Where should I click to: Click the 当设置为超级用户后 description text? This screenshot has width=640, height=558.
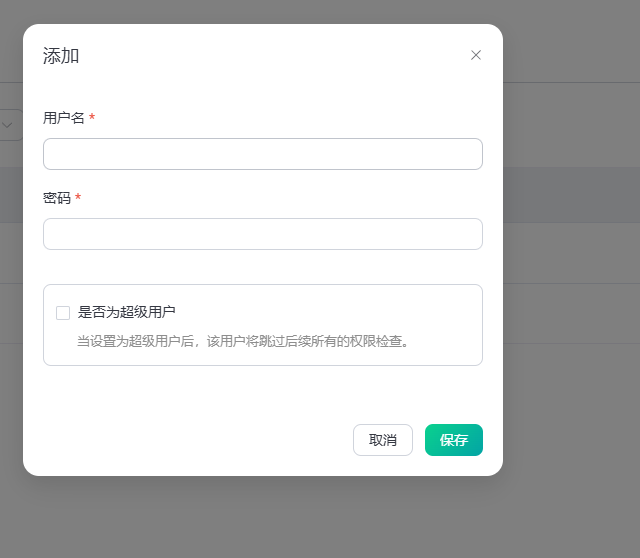243,341
